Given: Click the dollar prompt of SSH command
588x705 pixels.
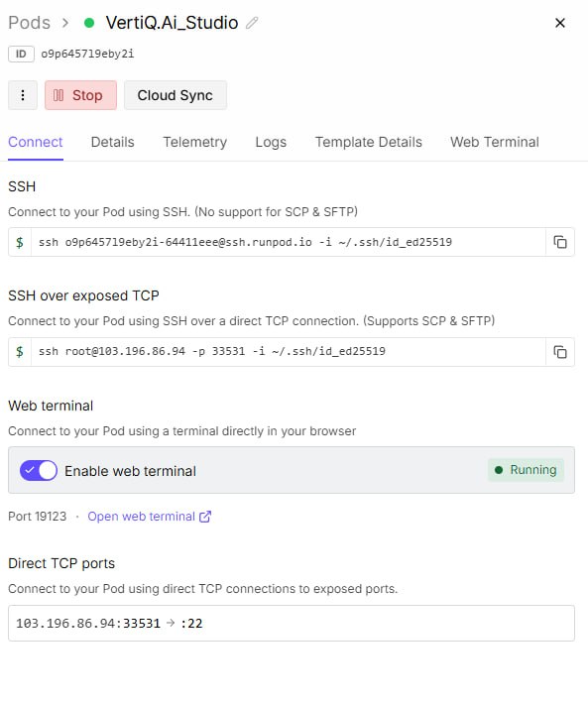Looking at the screenshot, I should tap(20, 242).
